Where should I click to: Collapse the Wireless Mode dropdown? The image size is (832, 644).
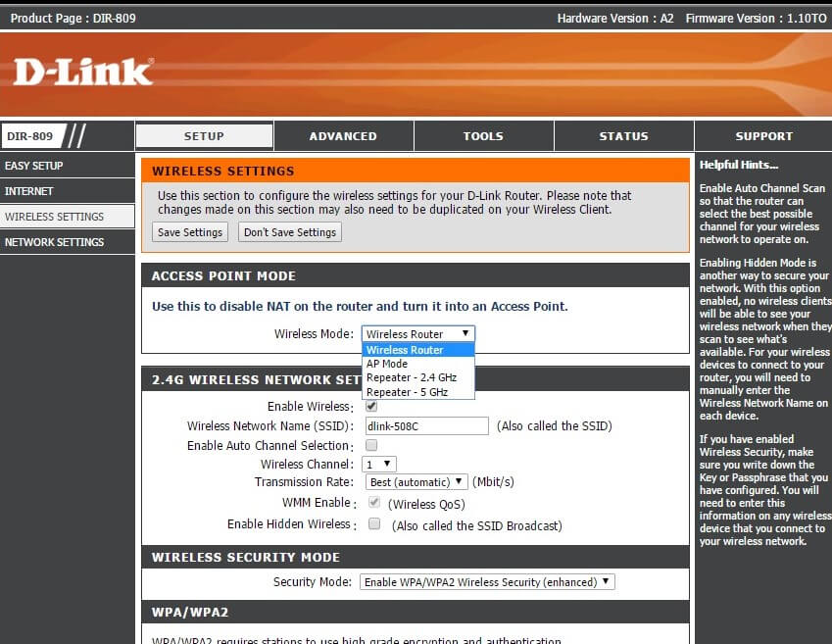[x=418, y=334]
